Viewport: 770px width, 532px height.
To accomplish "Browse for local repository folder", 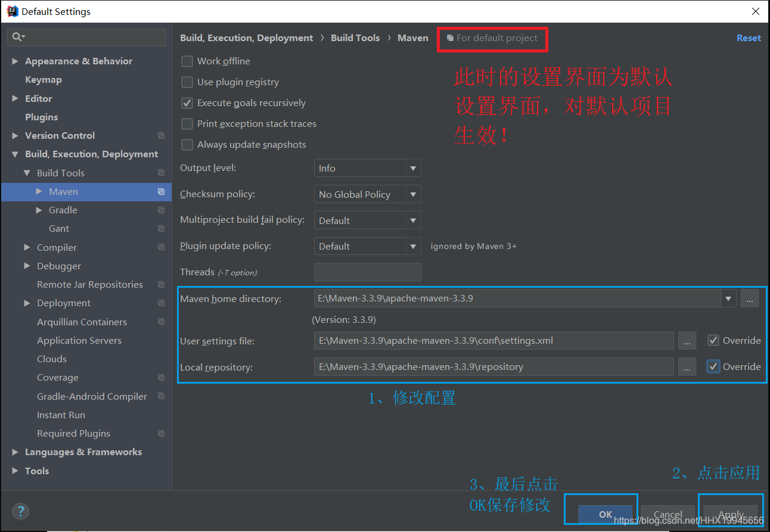I will tap(687, 367).
